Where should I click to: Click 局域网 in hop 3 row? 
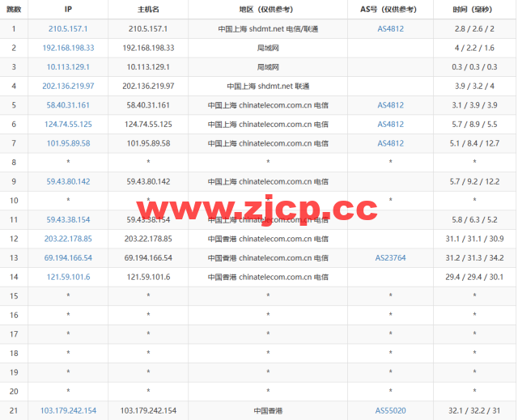point(268,67)
